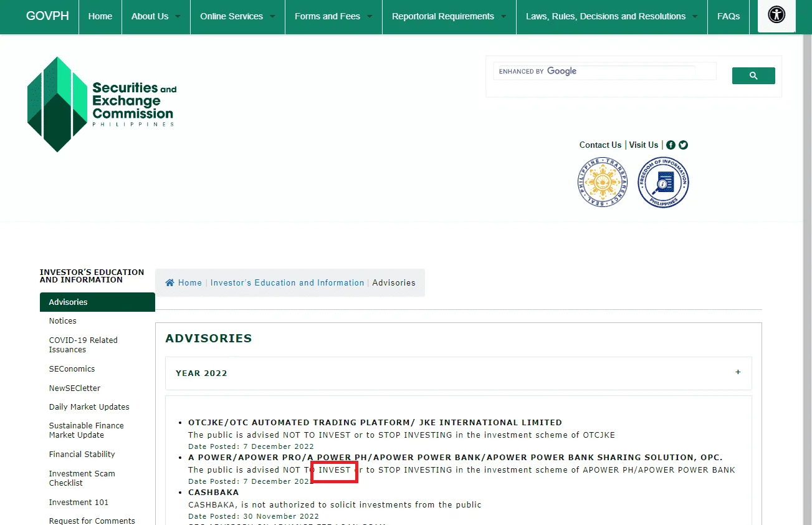
Task: Open the Forms and Fees dropdown menu
Action: pyautogui.click(x=333, y=16)
